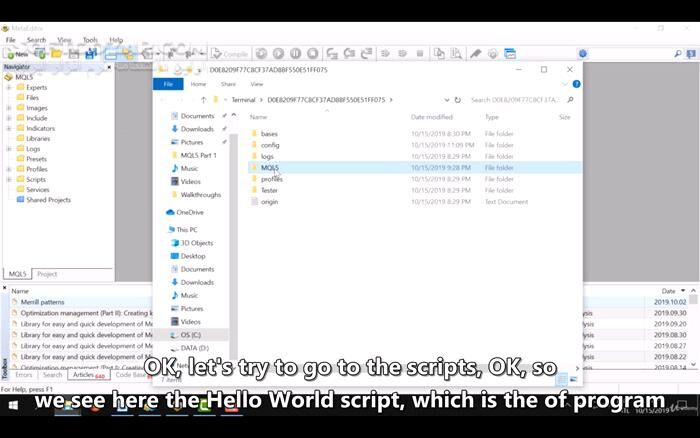Open Shared Projects in Navigator
This screenshot has width=700, height=438.
[x=48, y=200]
